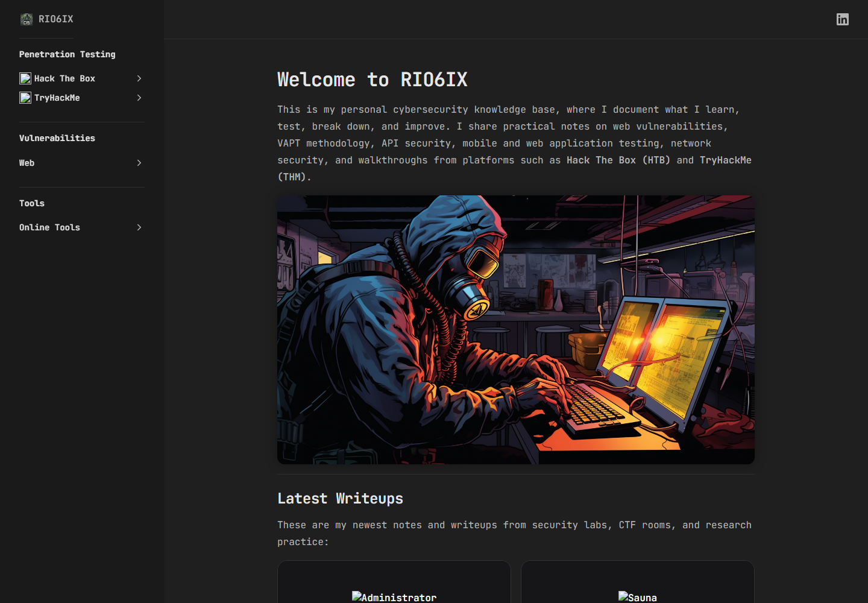This screenshot has height=603, width=868.
Task: Click the bold Hack The Box (HTB) text
Action: click(x=618, y=160)
